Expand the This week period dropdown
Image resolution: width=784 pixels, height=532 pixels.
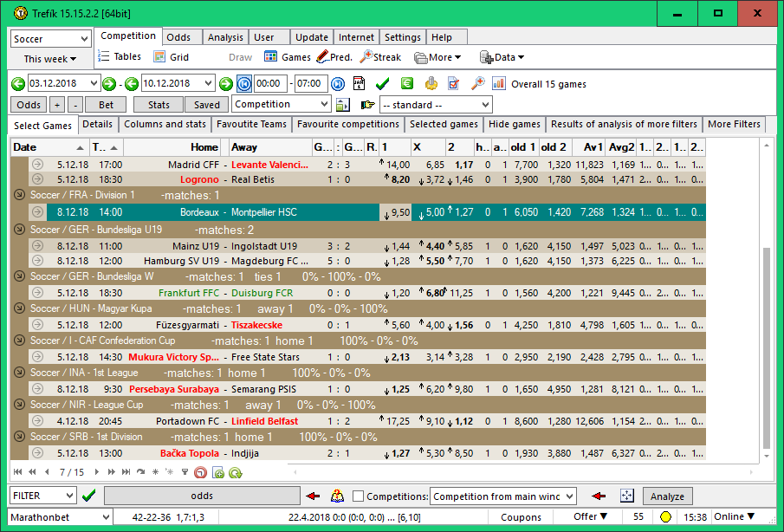tap(50, 59)
